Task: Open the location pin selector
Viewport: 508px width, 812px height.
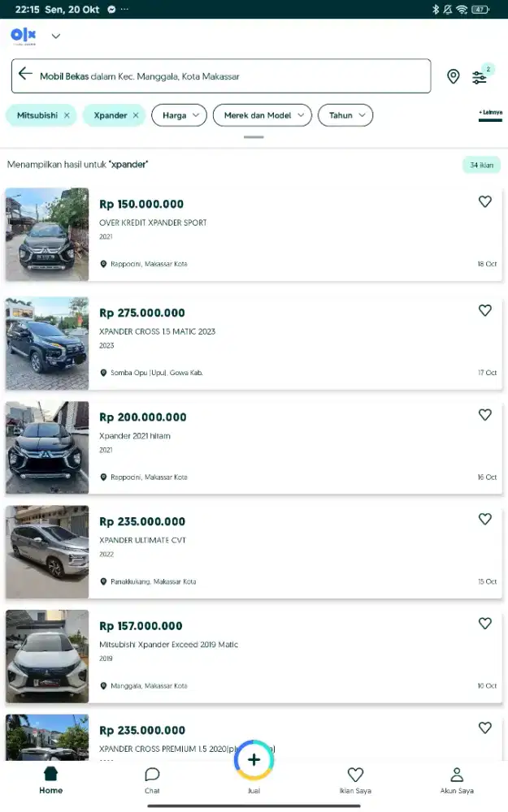Action: [x=454, y=76]
